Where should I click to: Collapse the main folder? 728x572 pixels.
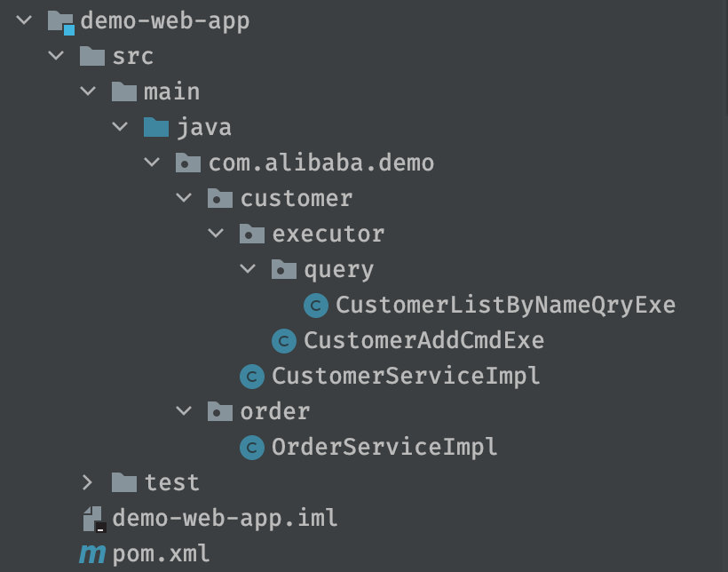coord(88,91)
